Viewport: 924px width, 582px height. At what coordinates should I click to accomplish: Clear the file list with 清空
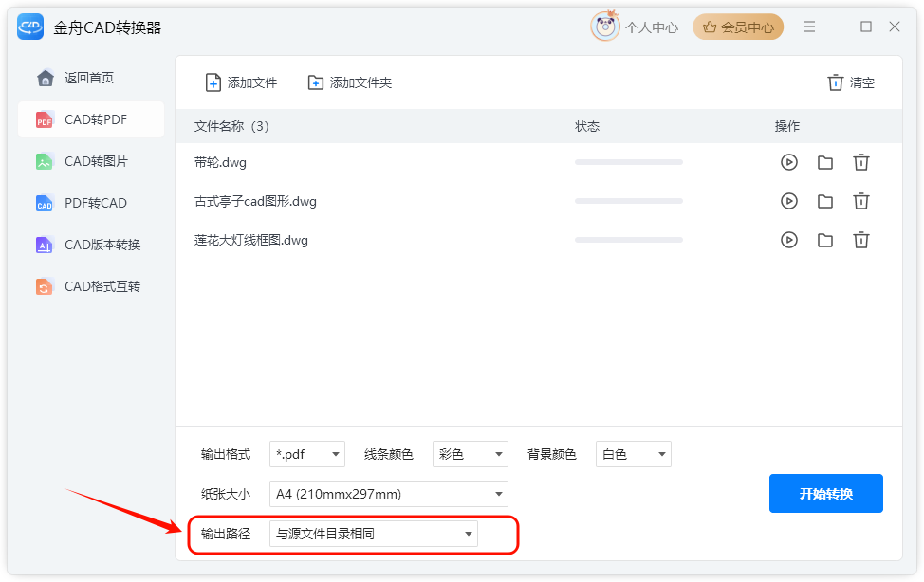coord(851,83)
